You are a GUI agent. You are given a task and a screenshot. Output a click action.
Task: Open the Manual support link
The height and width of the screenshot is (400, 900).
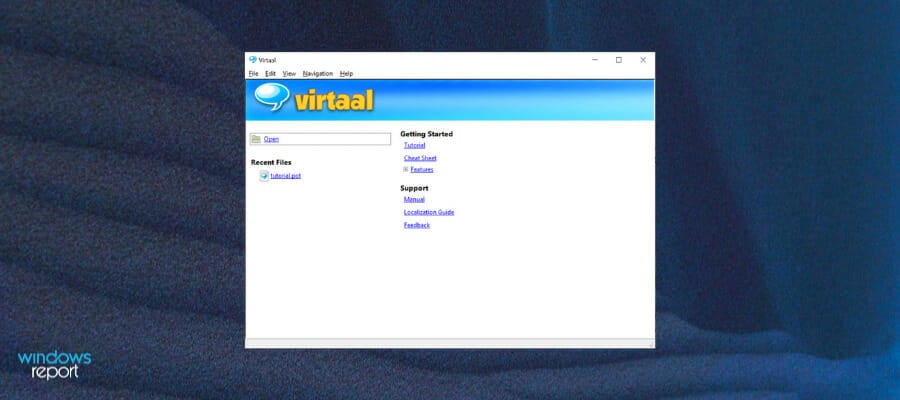(x=414, y=199)
